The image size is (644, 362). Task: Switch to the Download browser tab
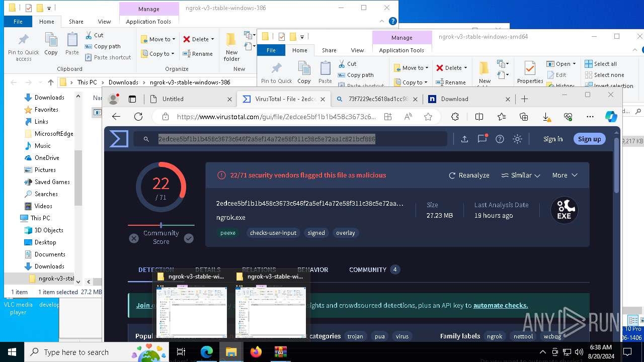468,99
